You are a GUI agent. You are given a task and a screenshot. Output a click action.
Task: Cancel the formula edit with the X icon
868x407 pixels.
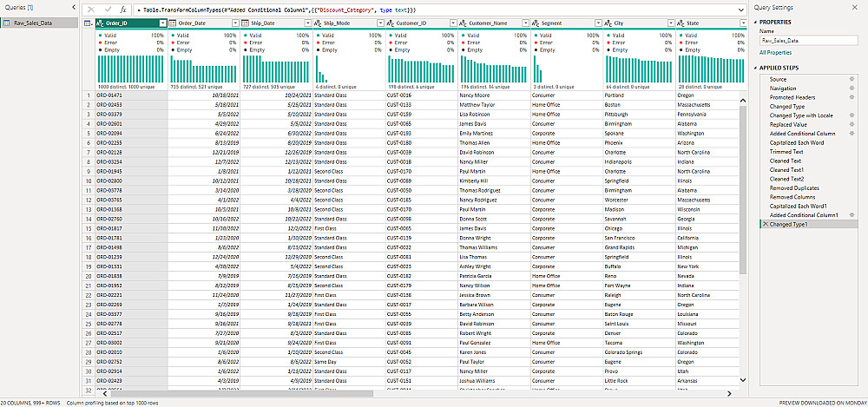click(91, 10)
